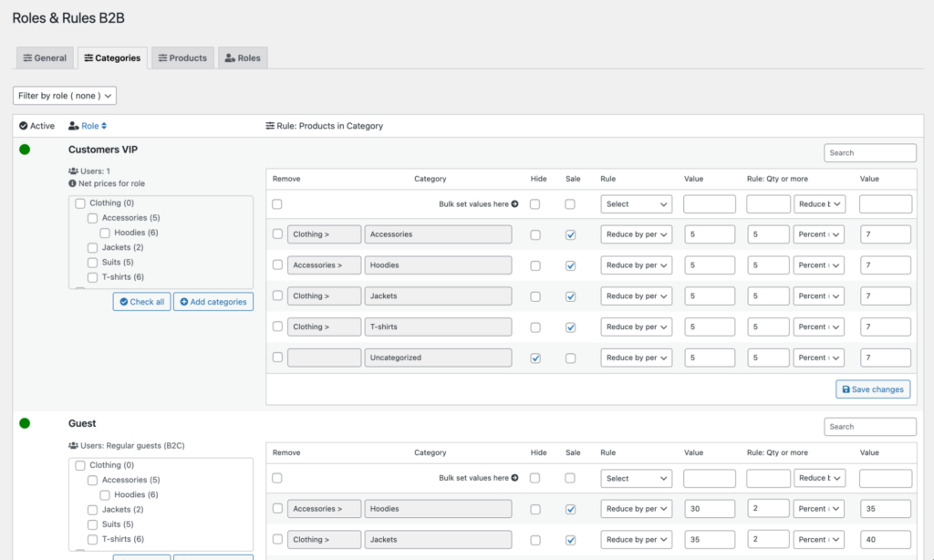Click the Save changes button
Viewport: 934px width, 560px height.
click(873, 389)
